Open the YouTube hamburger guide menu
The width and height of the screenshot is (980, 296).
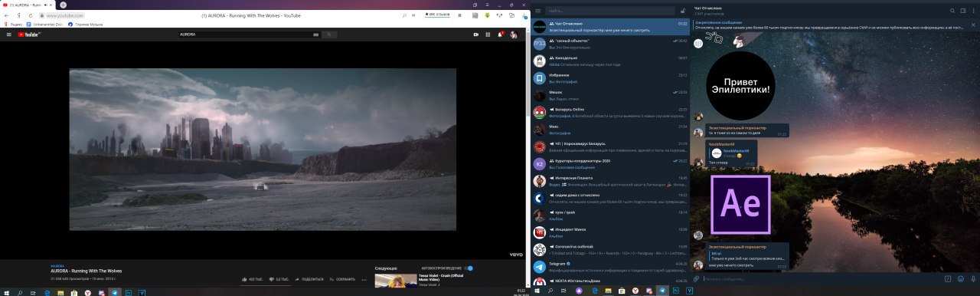[x=8, y=35]
